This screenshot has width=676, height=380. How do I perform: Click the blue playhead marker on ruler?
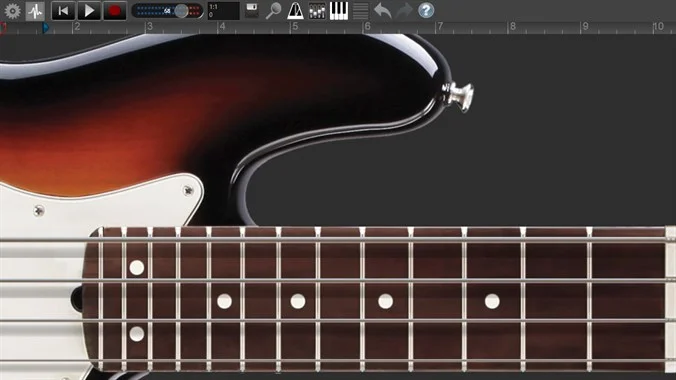(46, 28)
